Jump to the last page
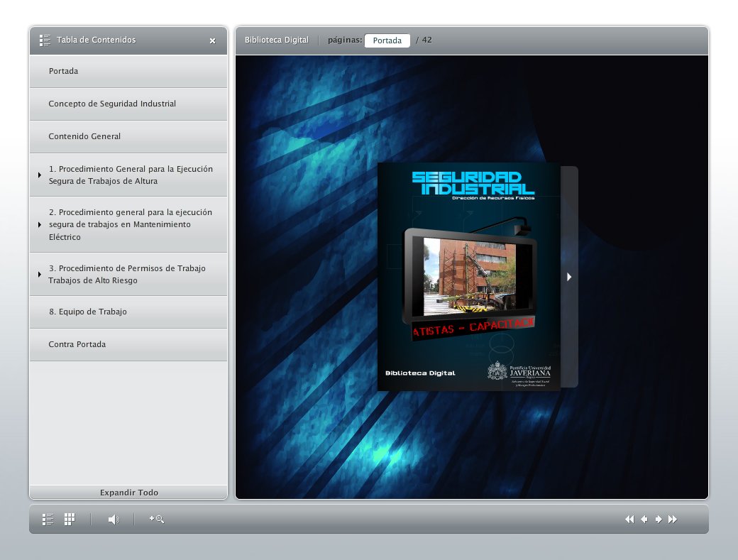 (673, 520)
